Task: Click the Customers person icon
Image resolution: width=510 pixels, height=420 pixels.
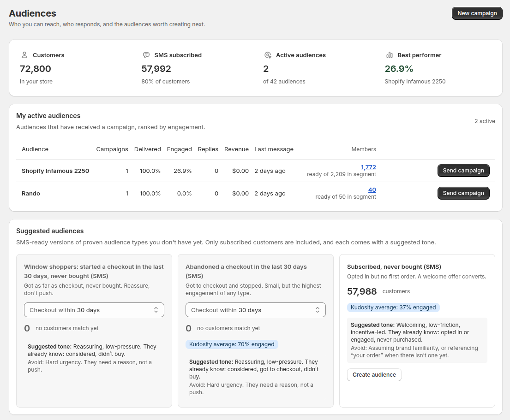Action: point(24,55)
